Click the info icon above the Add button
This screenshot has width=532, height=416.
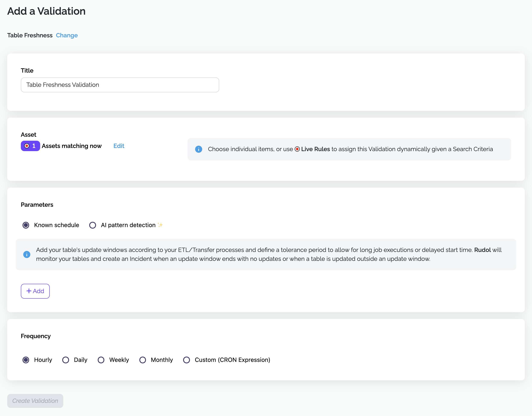coord(27,254)
